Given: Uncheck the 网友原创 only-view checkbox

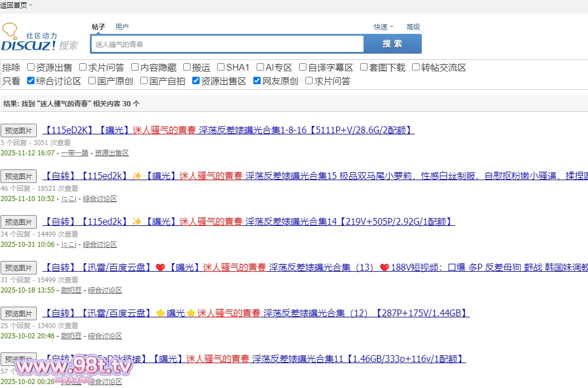Looking at the screenshot, I should click(x=257, y=81).
